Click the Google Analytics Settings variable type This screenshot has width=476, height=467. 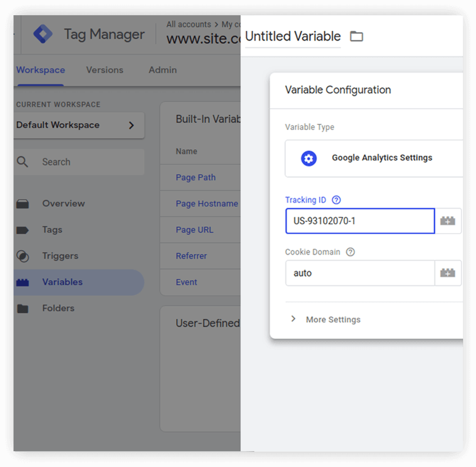(x=374, y=158)
